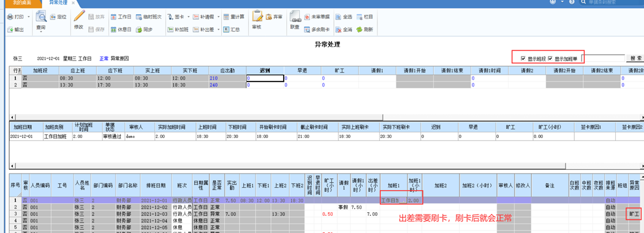644x233 pixels.
Task: Expand the 补请假 dropdown arrow
Action: (x=219, y=17)
